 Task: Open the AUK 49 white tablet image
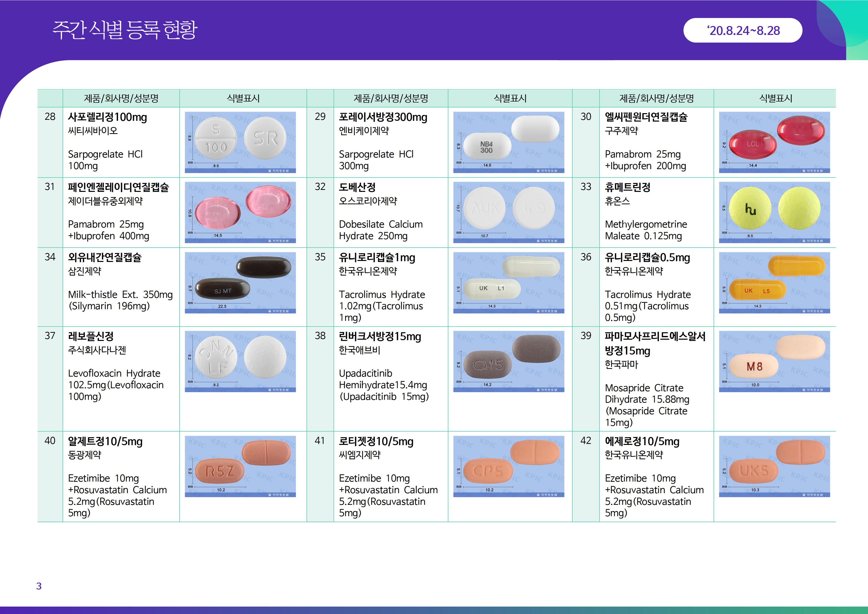click(x=508, y=212)
